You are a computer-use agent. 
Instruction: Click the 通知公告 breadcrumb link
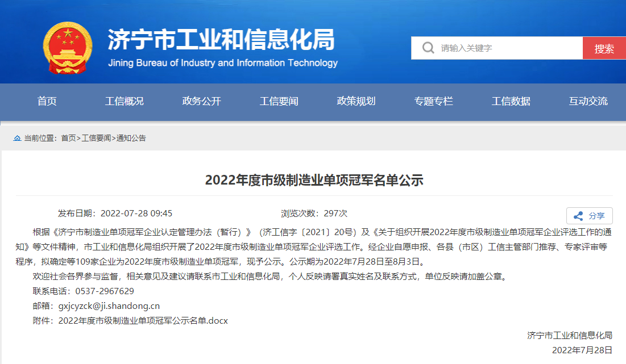point(131,138)
